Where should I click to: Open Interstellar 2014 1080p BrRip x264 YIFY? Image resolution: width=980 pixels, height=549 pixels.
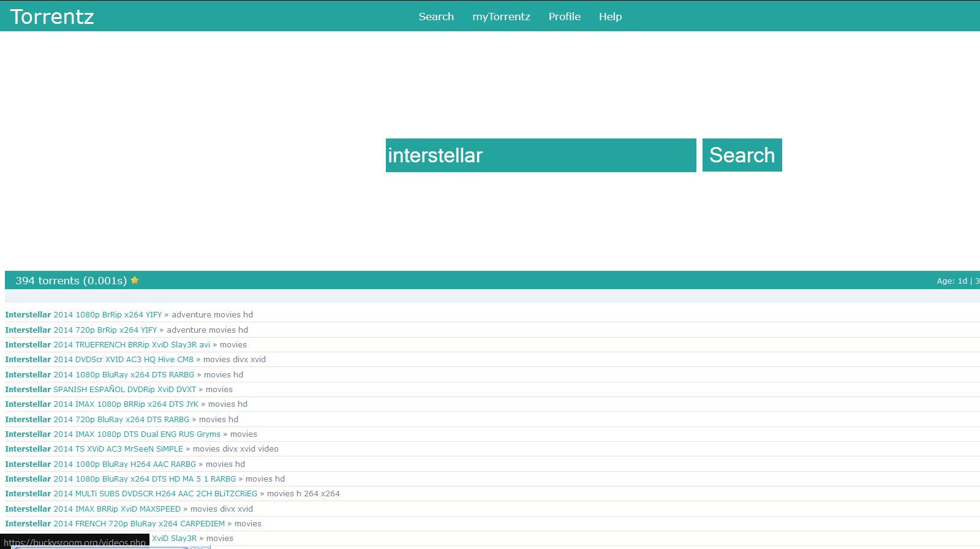tap(83, 314)
